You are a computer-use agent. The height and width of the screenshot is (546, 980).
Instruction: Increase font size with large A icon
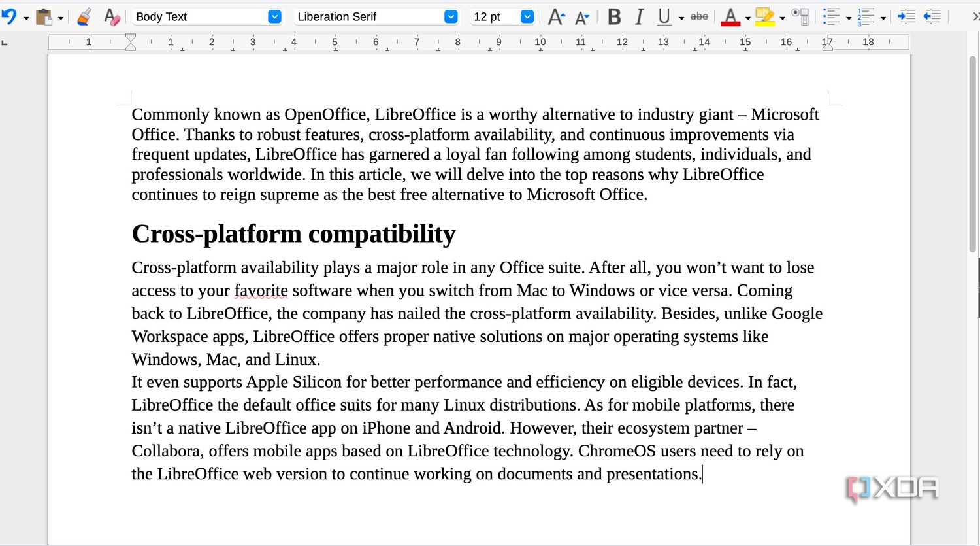click(557, 17)
